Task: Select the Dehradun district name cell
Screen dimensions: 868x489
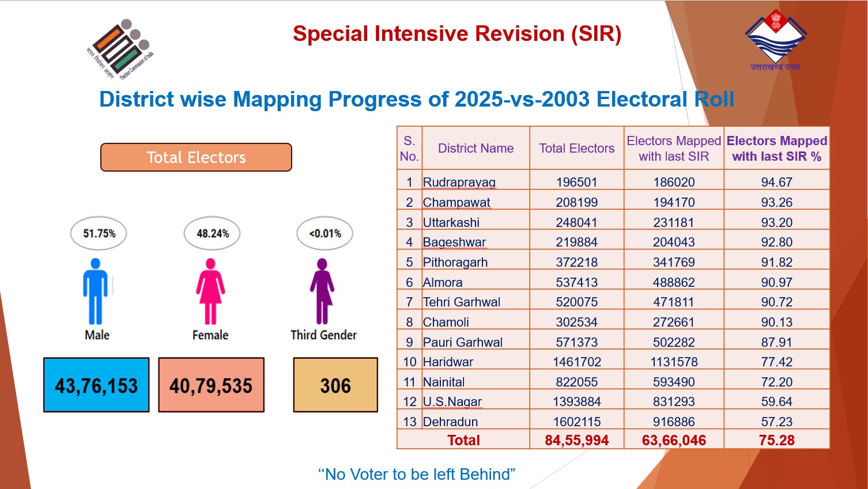Action: tap(450, 422)
